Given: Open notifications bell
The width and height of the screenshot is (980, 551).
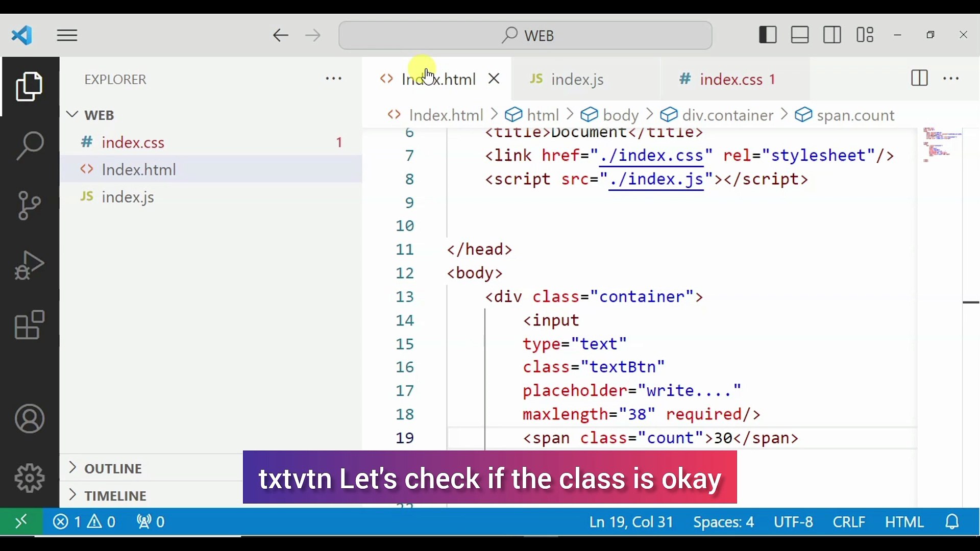Looking at the screenshot, I should (953, 522).
